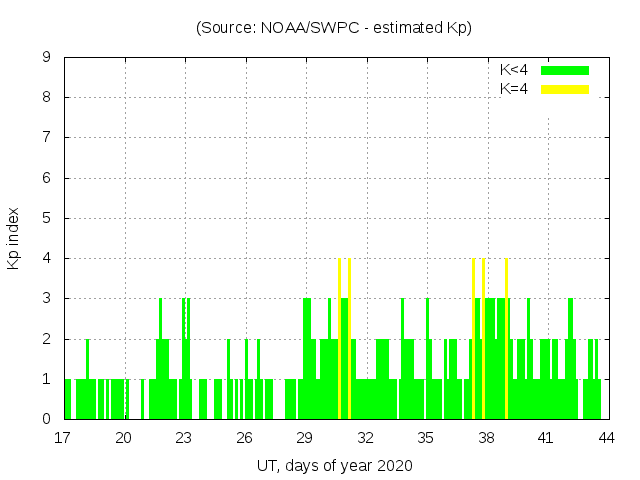Select the leftmost yellow K=4 bar

tap(340, 338)
